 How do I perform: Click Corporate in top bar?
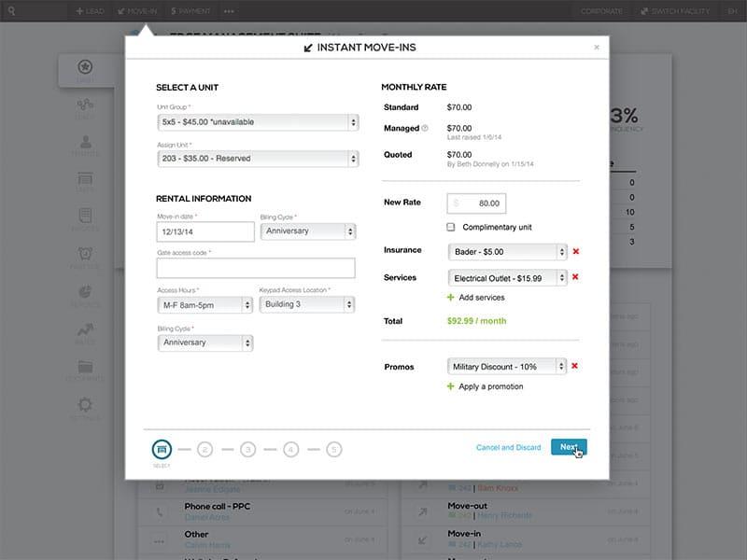coord(601,11)
